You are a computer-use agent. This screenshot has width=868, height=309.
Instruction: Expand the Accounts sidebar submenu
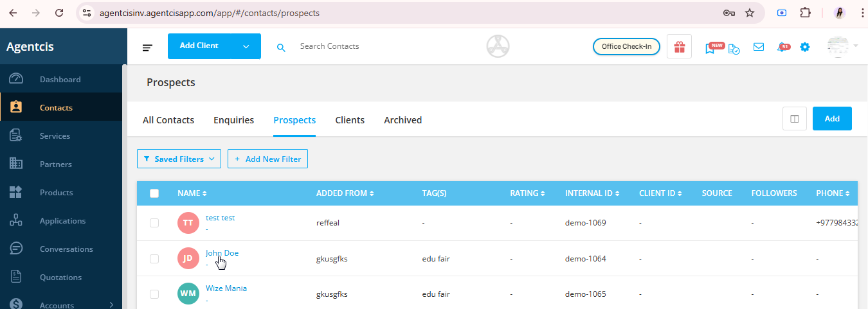click(x=111, y=305)
